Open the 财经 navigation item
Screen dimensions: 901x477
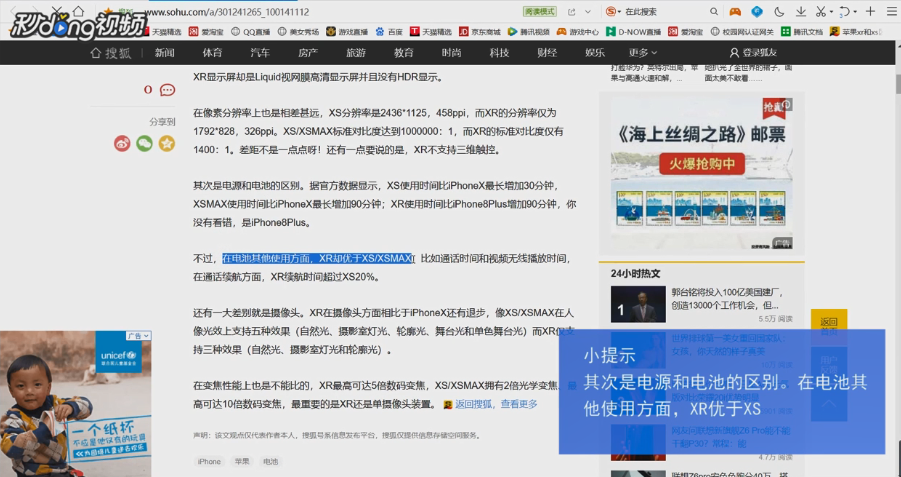tap(547, 53)
